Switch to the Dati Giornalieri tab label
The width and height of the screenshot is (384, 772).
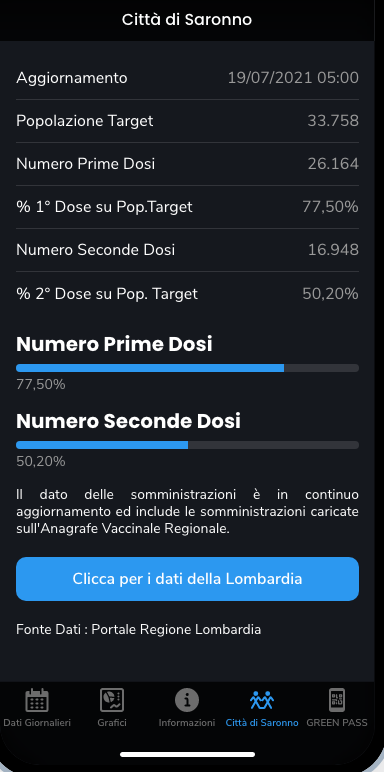pyautogui.click(x=37, y=723)
